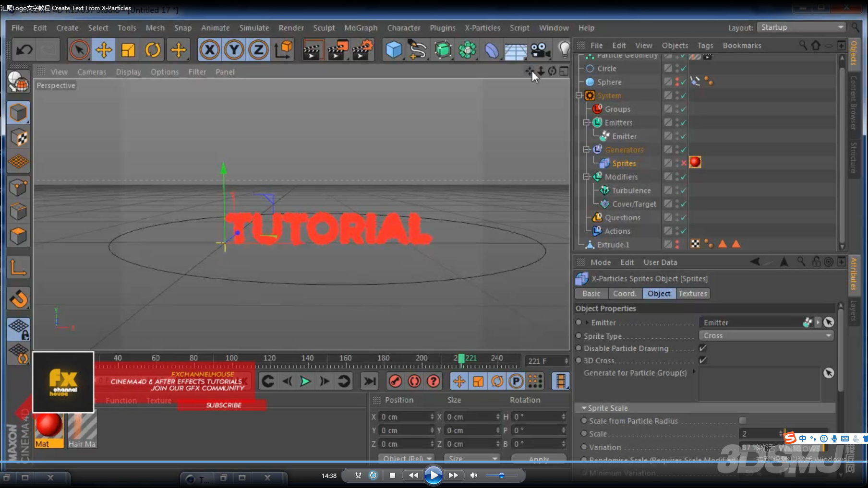868x488 pixels.
Task: Open the Simulate menu
Action: pos(254,28)
